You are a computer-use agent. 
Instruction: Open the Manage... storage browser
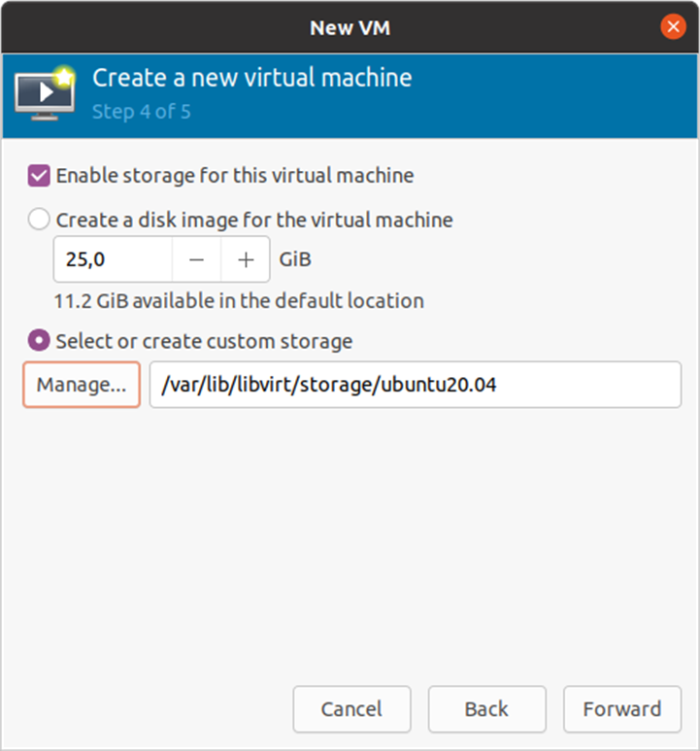(x=82, y=385)
